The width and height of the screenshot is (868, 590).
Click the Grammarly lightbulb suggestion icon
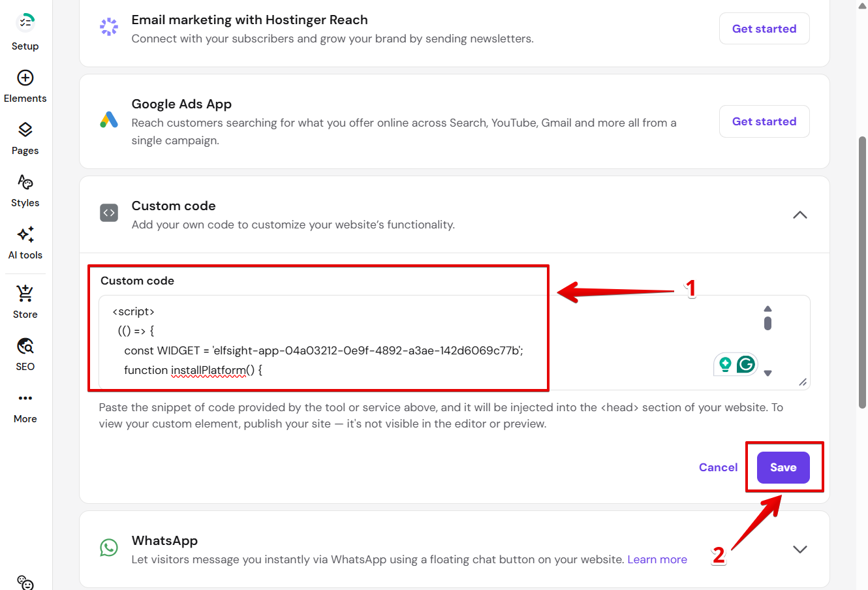(725, 364)
